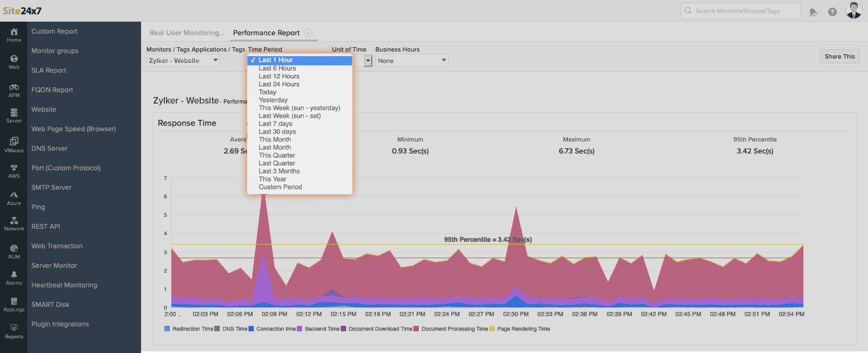
Task: Open the Server icon in sidebar
Action: [x=14, y=112]
